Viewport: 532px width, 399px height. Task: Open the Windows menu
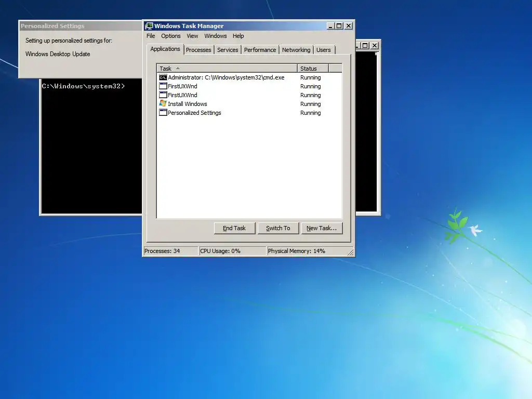(x=216, y=36)
